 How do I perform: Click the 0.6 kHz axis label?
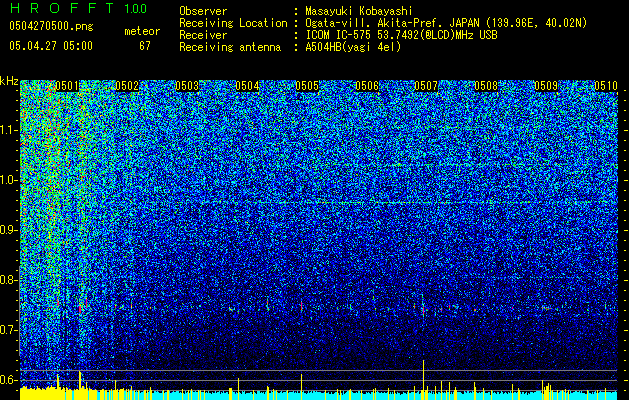(9, 380)
